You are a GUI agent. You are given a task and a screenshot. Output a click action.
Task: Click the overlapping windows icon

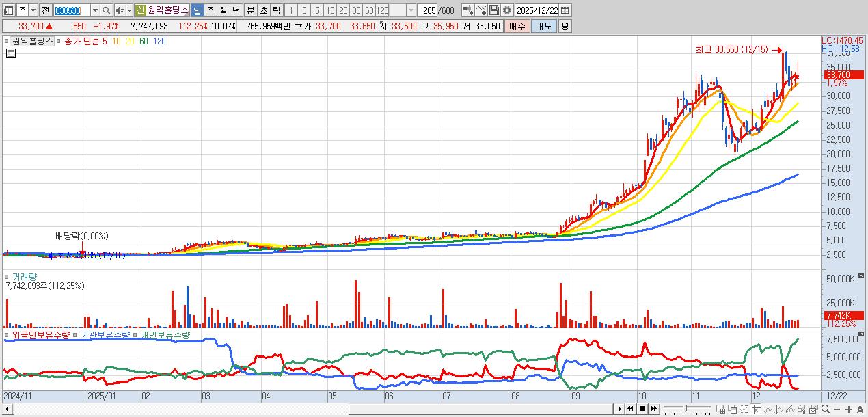coord(732,409)
